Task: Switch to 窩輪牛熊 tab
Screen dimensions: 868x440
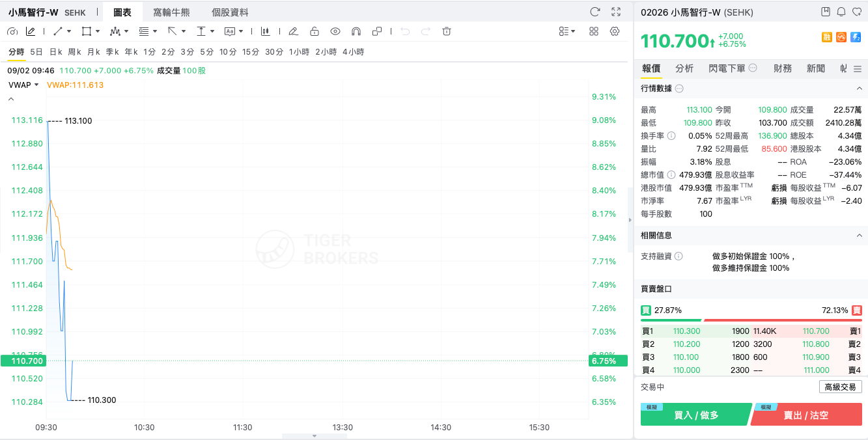Action: coord(171,12)
